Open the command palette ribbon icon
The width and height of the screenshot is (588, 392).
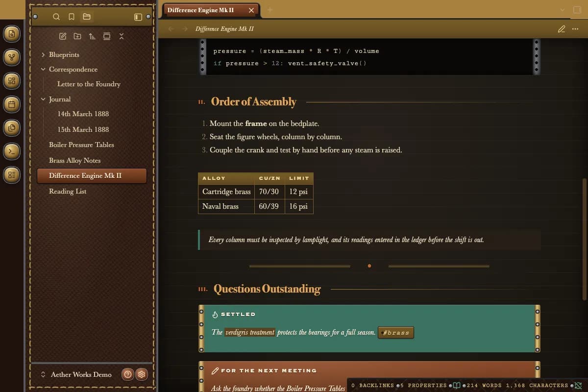point(12,151)
